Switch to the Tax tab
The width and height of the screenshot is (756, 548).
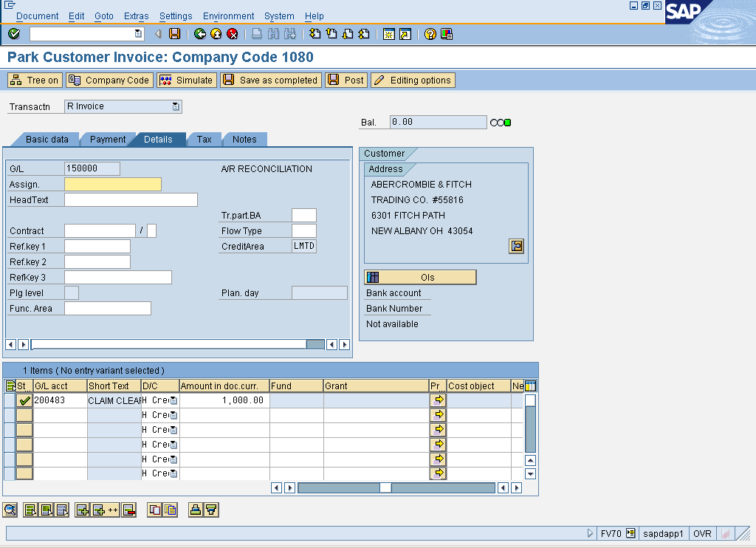coord(204,140)
